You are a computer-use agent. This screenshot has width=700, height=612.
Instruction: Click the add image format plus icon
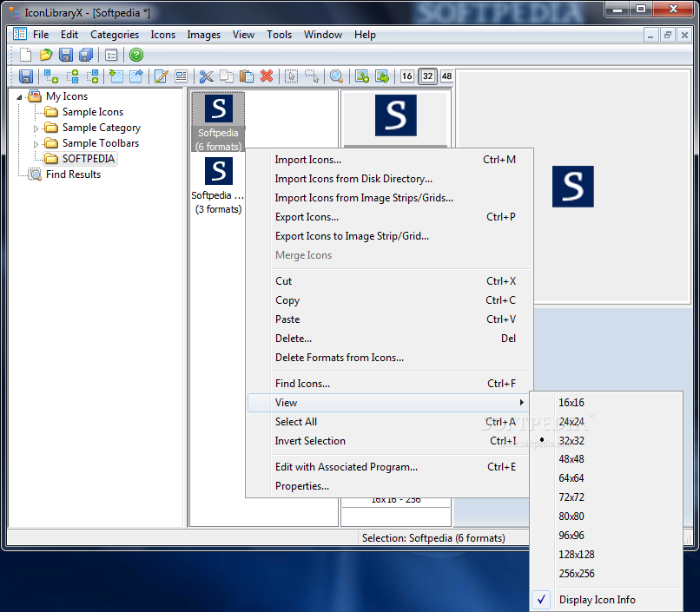click(361, 76)
